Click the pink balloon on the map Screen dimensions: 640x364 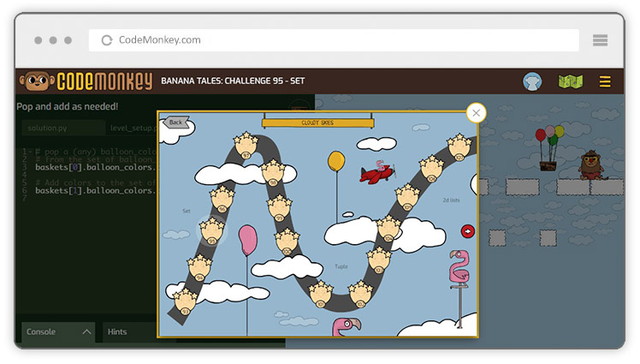248,240
